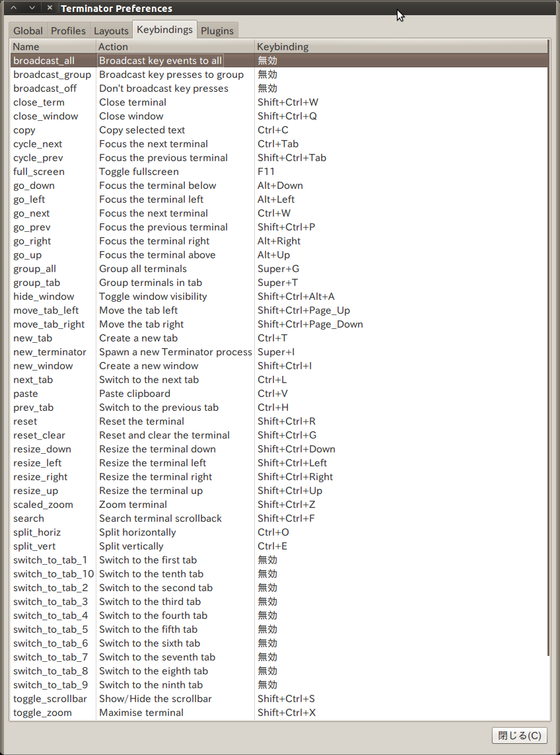Sort by the Name column header
Image resolution: width=560 pixels, height=755 pixels.
pyautogui.click(x=52, y=47)
